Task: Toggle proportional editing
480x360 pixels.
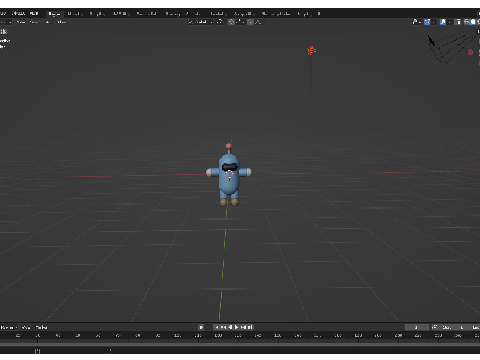Action: tap(250, 22)
